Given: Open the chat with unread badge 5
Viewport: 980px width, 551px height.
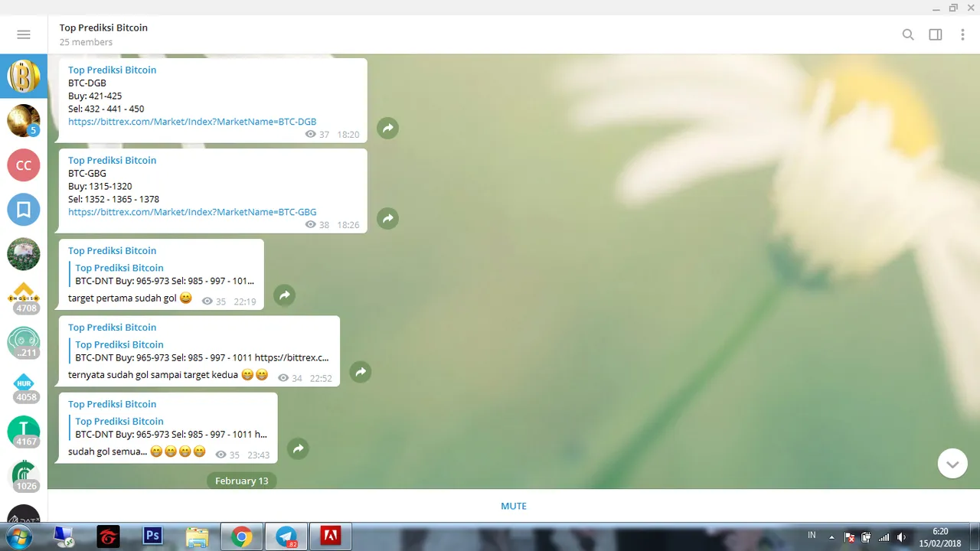Looking at the screenshot, I should pyautogui.click(x=24, y=121).
